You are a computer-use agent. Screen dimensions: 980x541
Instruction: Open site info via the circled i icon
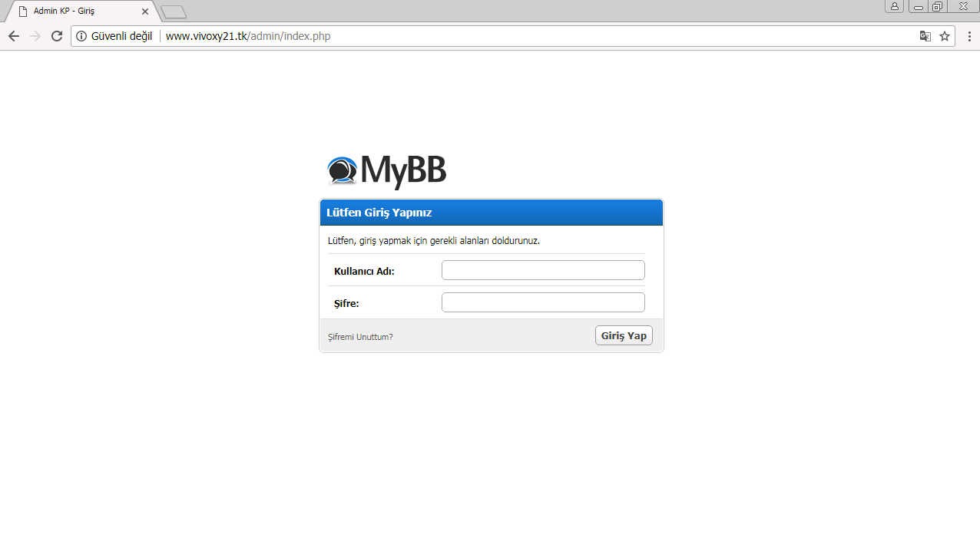point(81,36)
